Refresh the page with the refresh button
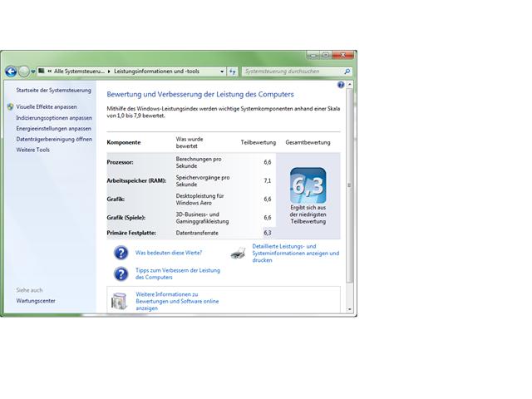532x399 pixels. tap(233, 71)
